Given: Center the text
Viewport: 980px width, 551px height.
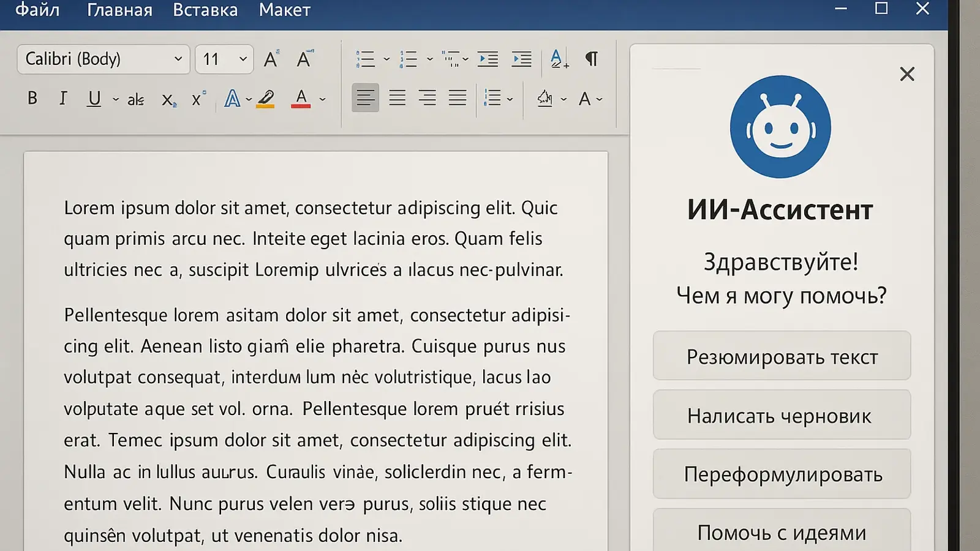Looking at the screenshot, I should (397, 98).
